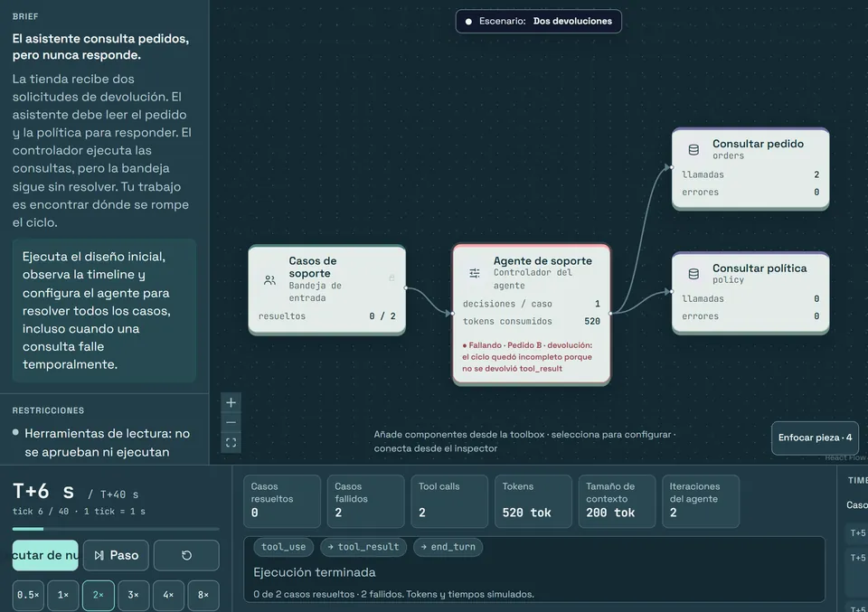The image size is (868, 612).
Task: Click the users icon on Casos de soporte node
Action: (x=269, y=280)
